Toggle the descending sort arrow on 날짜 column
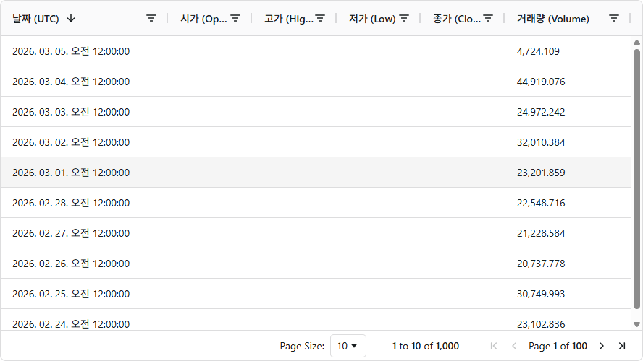The width and height of the screenshot is (643, 361). (x=71, y=18)
